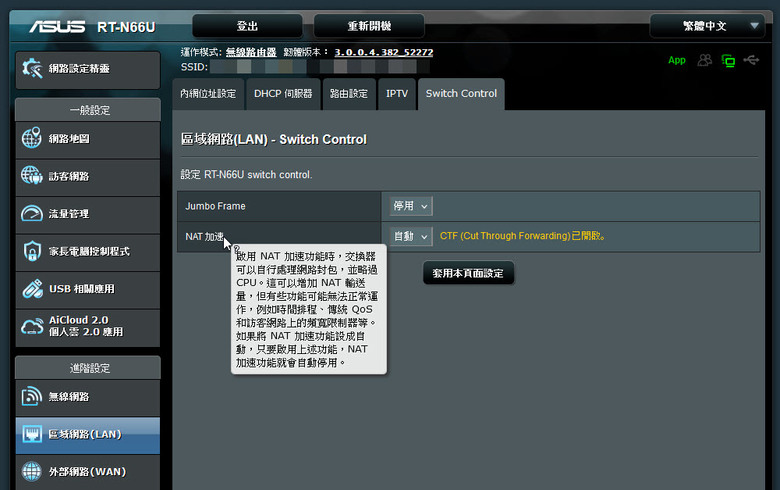Click the Guest Network icon
Screen dimensions: 780x490
tap(31, 176)
